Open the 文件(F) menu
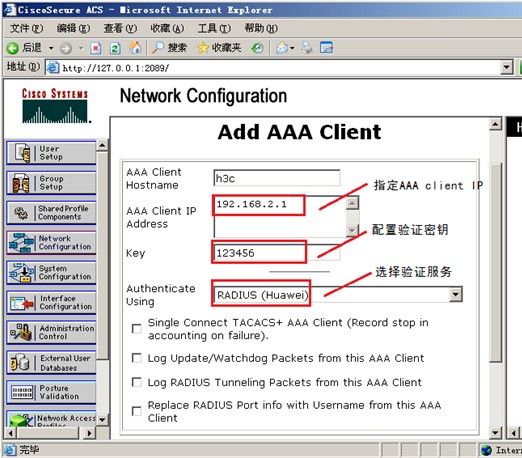 26,28
